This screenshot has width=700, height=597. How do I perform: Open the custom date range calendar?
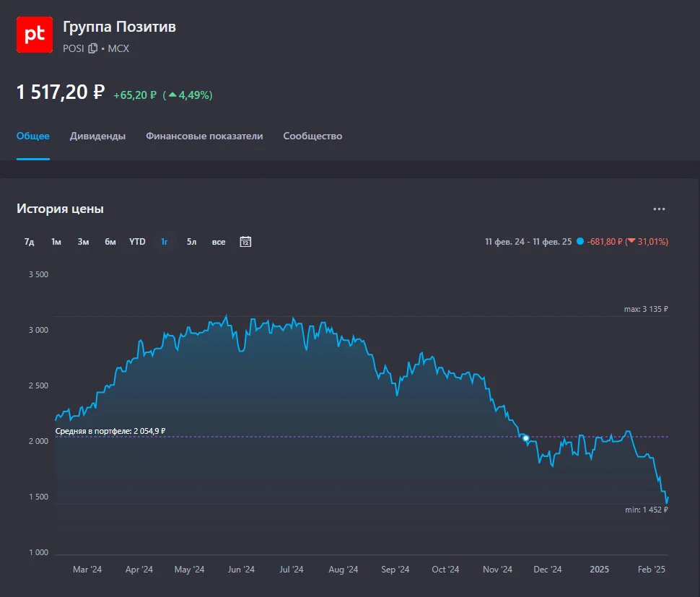[x=245, y=242]
